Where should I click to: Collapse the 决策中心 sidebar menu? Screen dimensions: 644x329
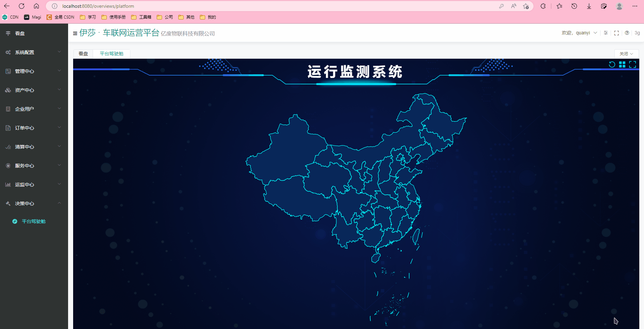34,203
